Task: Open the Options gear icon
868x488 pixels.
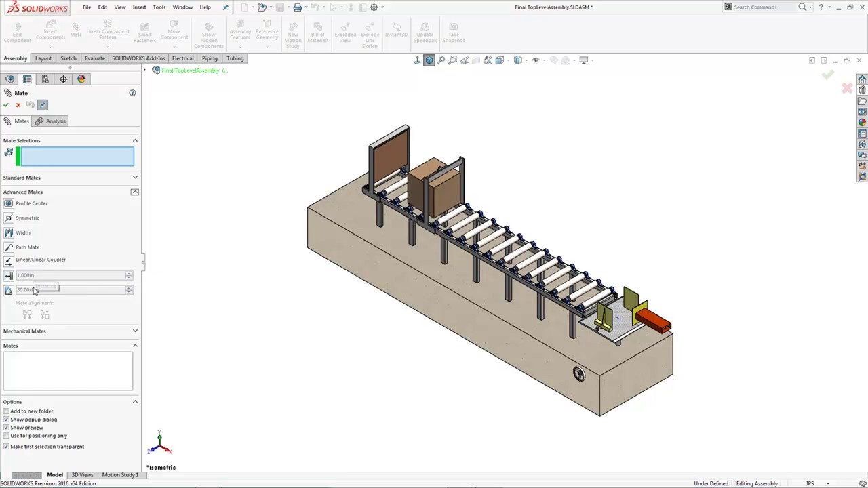Action: coord(374,7)
